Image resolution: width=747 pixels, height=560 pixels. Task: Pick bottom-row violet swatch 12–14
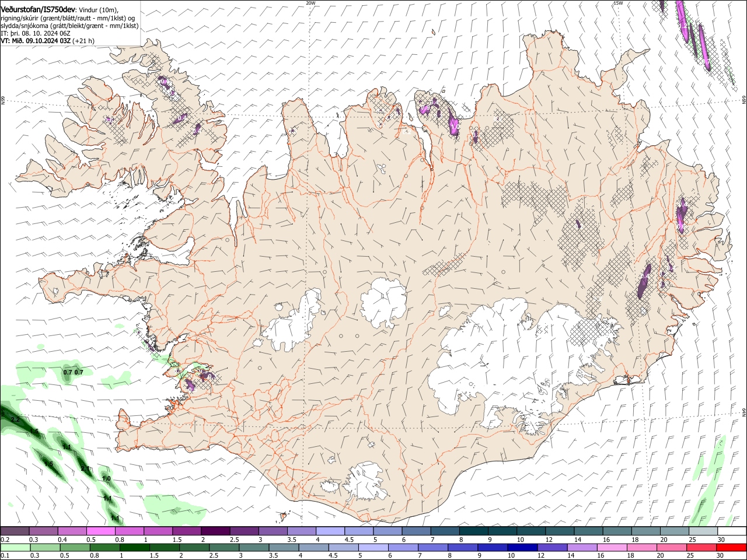click(x=552, y=548)
